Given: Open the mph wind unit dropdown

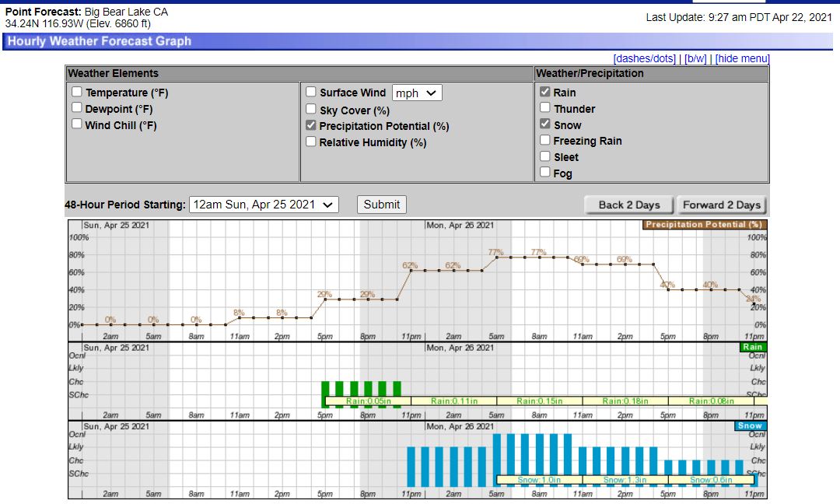Looking at the screenshot, I should tap(417, 93).
